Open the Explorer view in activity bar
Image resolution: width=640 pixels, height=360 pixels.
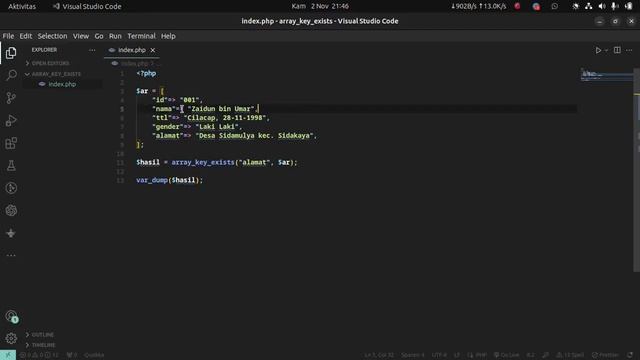coord(11,53)
